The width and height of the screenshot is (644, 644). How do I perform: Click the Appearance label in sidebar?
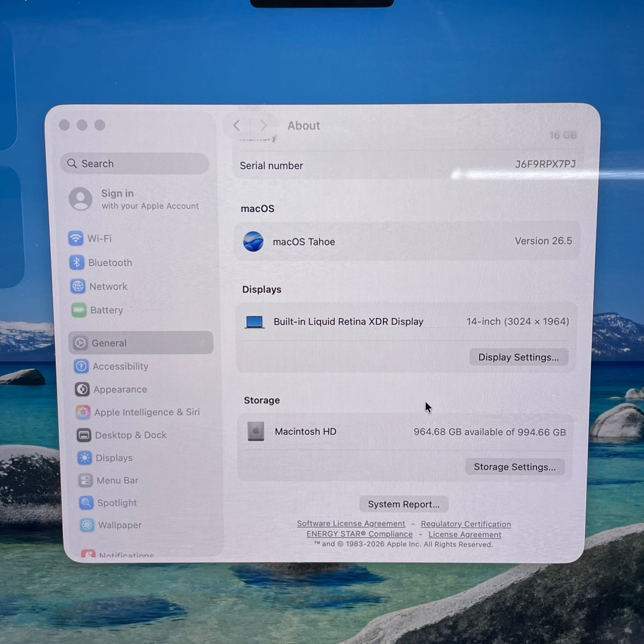click(120, 390)
